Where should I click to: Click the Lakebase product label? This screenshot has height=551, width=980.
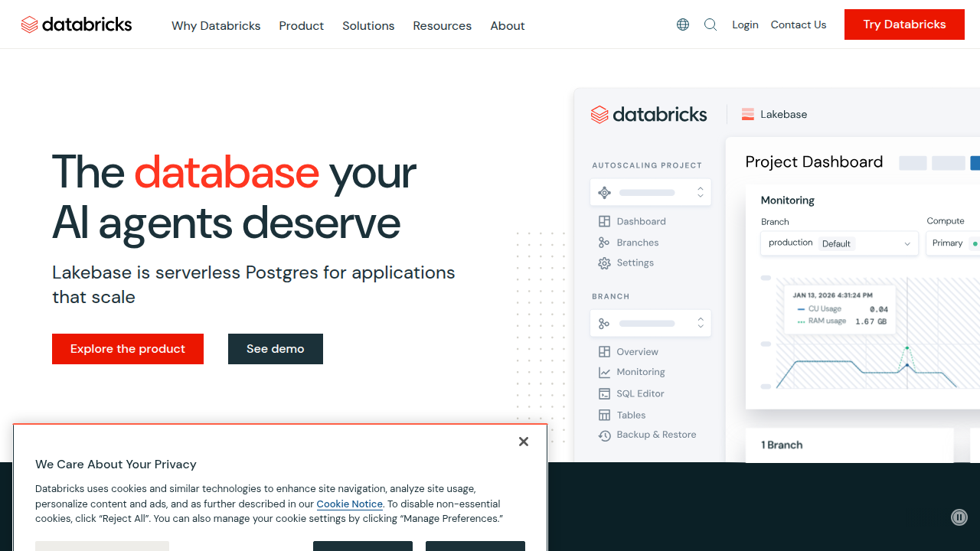pos(784,115)
